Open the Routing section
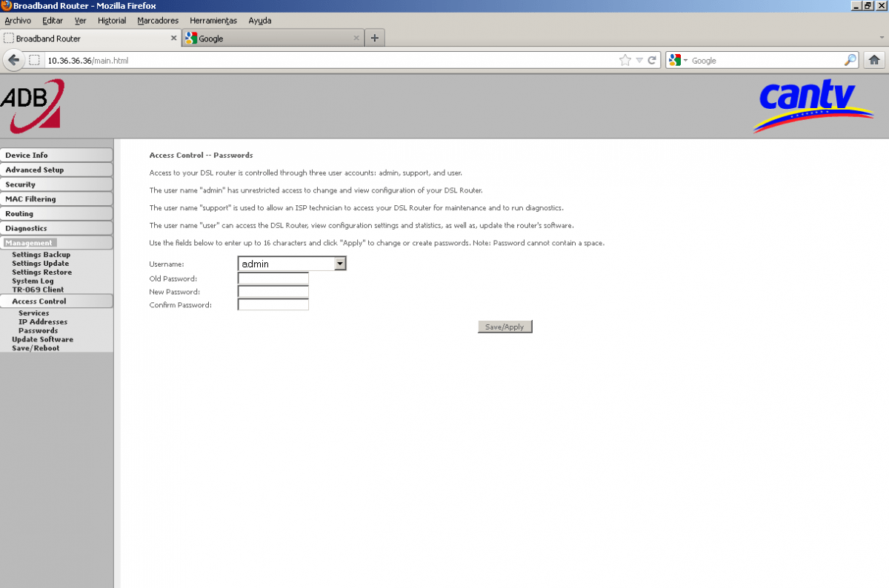This screenshot has height=588, width=889. 56,213
